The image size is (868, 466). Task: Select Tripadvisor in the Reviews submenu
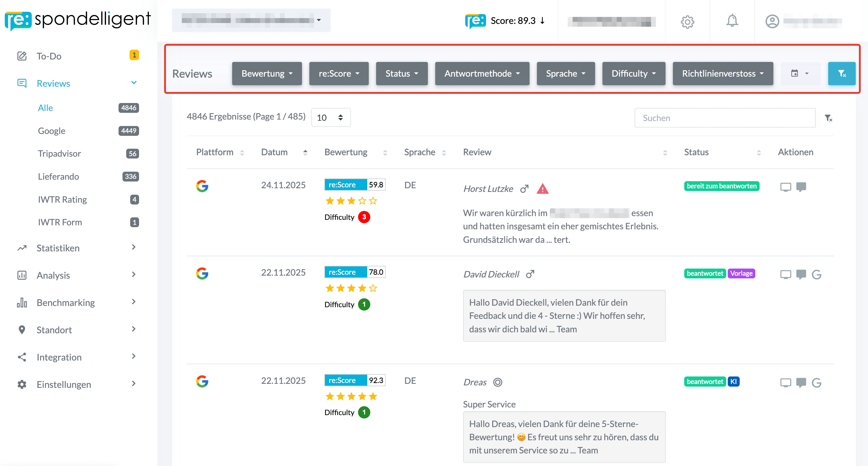[x=59, y=153]
